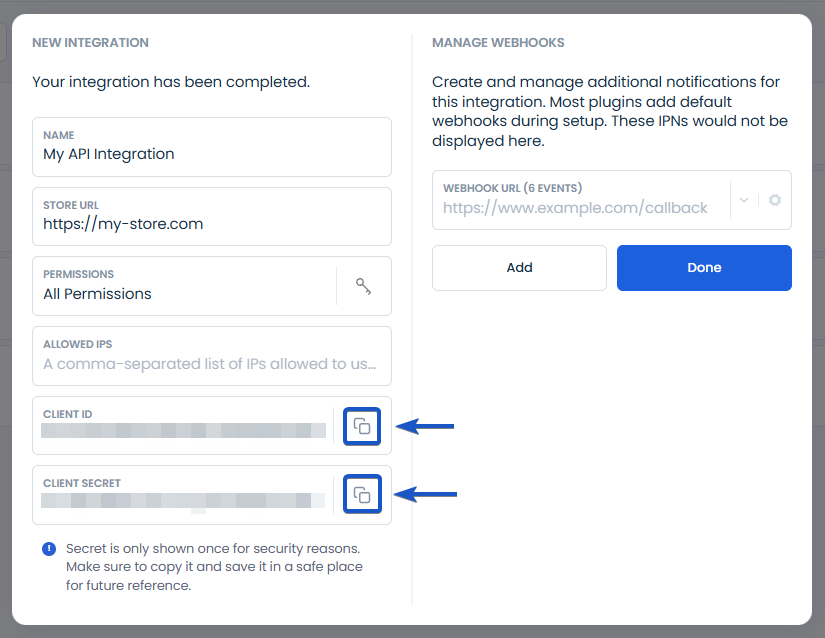This screenshot has width=825, height=638.
Task: Click the arrow pointing at Client ID copy icon
Action: click(423, 426)
